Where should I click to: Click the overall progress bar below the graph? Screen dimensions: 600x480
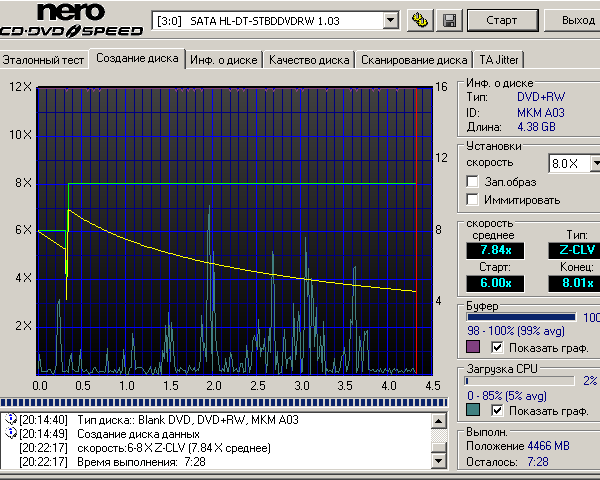224,402
